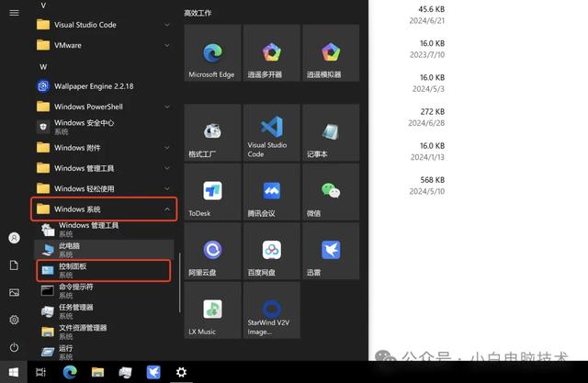Screen dimensions: 588x383
Task: Open 此电脑 under Windows 系统
Action: tap(104, 250)
